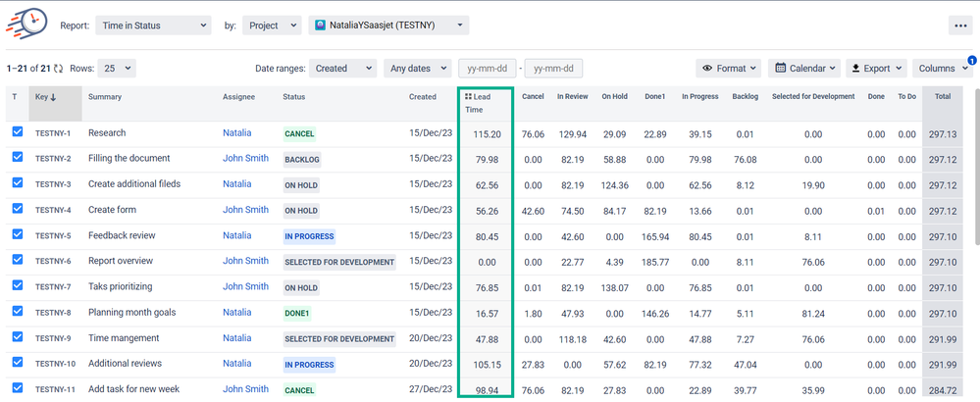Screen dimensions: 980x402
Task: Open the Export dropdown
Action: point(876,69)
